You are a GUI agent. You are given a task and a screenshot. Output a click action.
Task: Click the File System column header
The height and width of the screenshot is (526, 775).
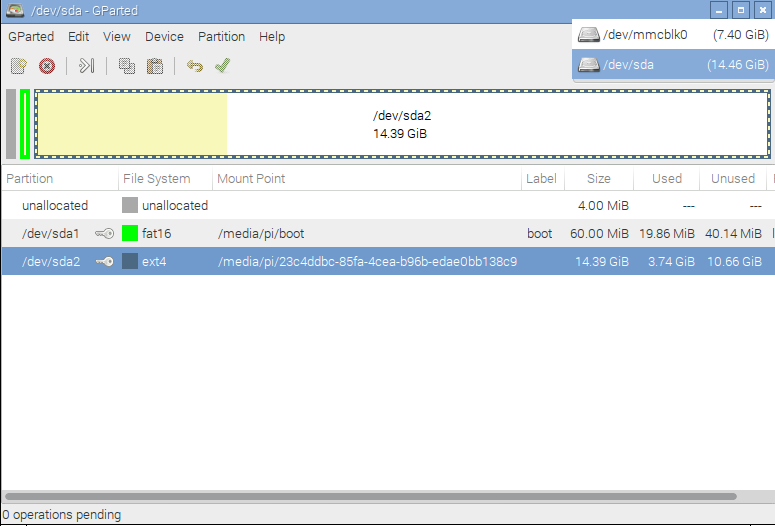[165, 178]
